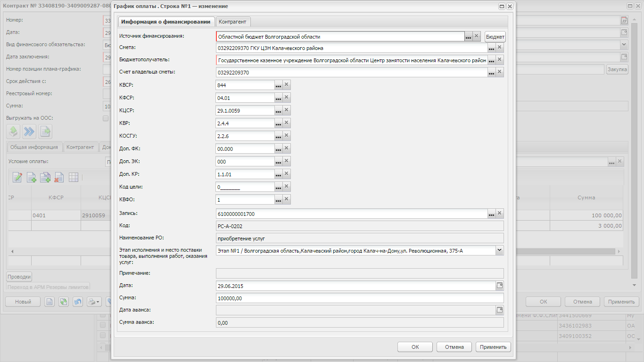The image size is (644, 362).
Task: Click into the Сумма input field
Action: point(360,298)
